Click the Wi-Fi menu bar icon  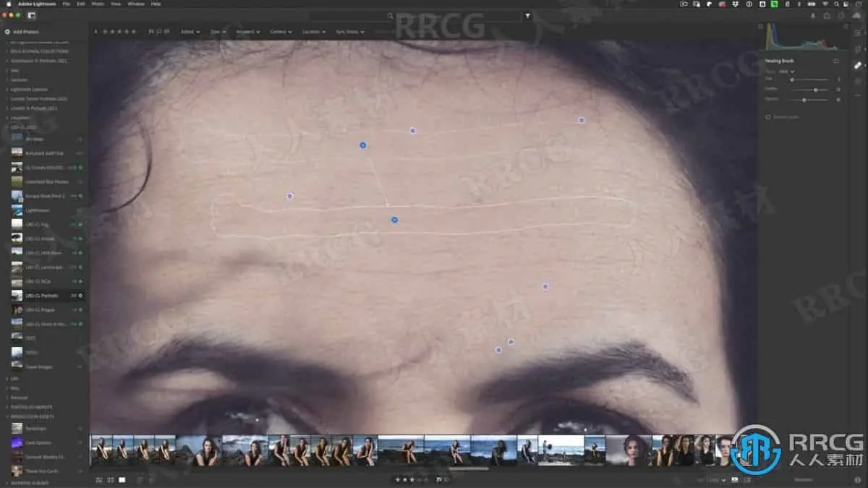[824, 4]
